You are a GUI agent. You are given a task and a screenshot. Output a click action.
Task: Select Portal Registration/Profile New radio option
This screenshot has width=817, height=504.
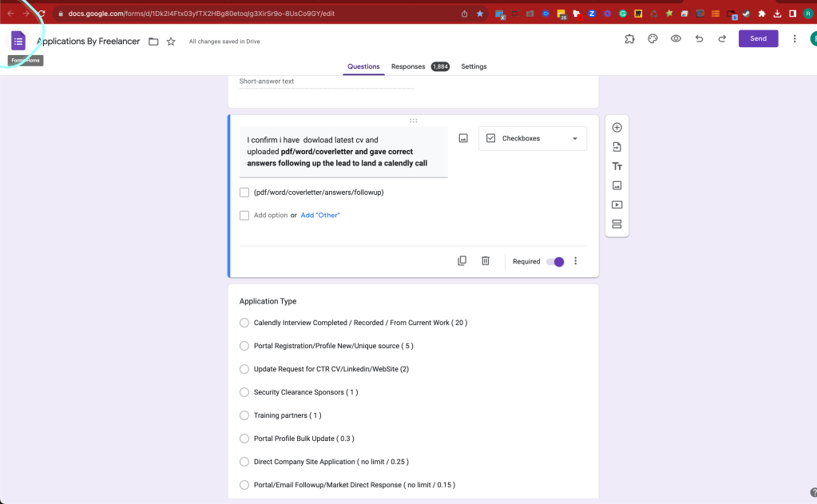(244, 346)
